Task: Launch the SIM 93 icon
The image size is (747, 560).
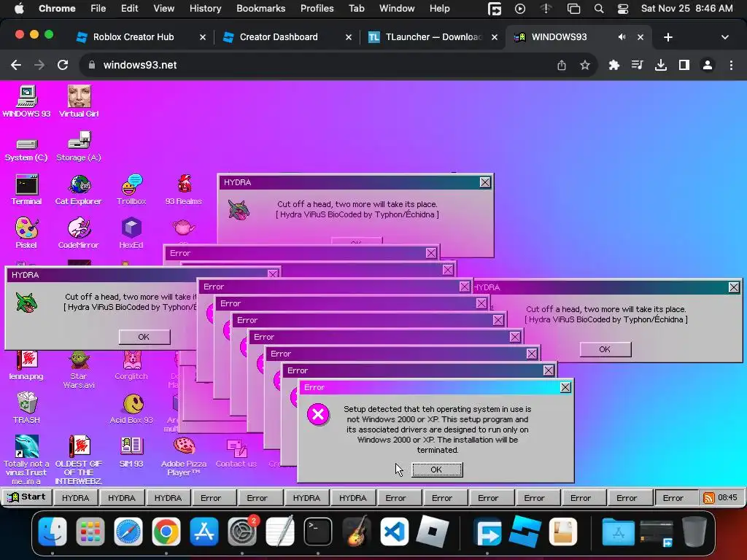Action: point(131,451)
